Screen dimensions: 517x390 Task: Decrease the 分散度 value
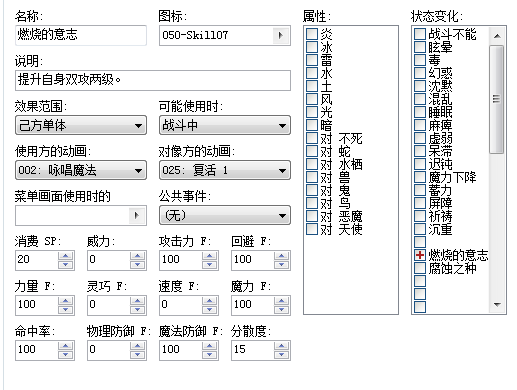pos(282,354)
